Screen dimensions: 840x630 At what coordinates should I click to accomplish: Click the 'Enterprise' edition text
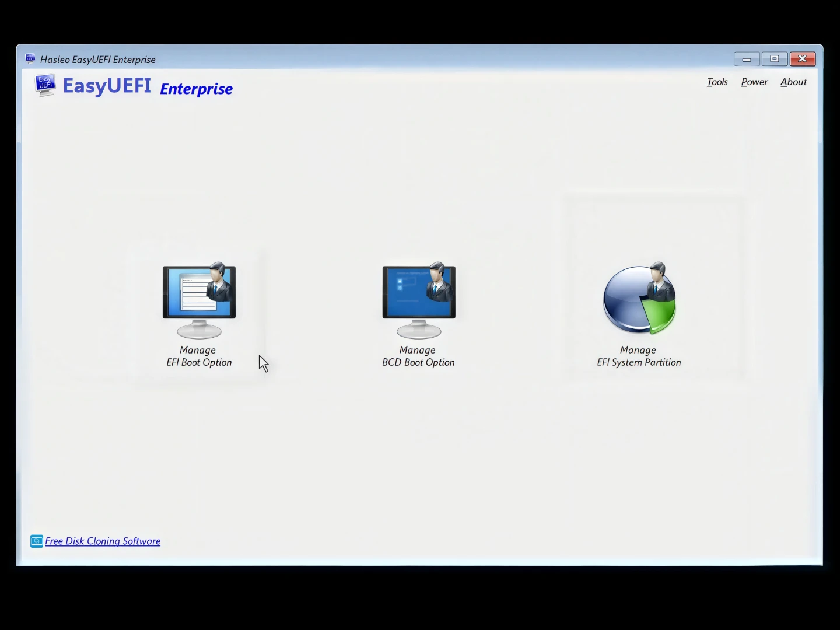[x=196, y=89]
